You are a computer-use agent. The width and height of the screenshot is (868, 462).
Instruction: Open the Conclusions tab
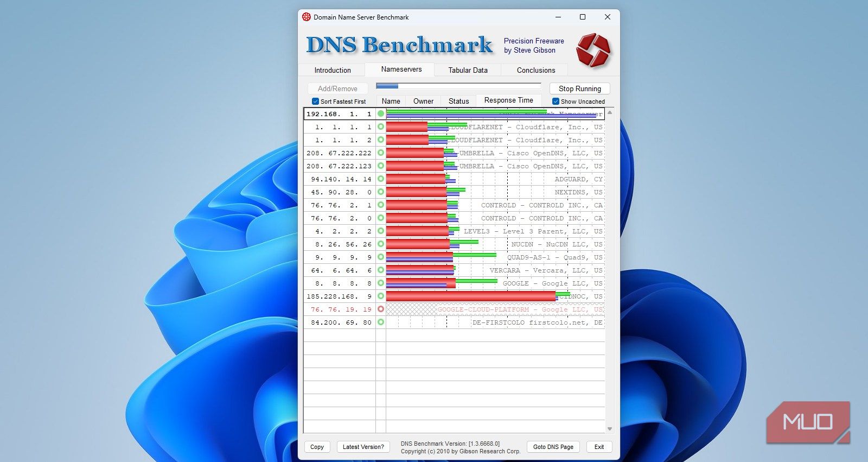coord(536,70)
